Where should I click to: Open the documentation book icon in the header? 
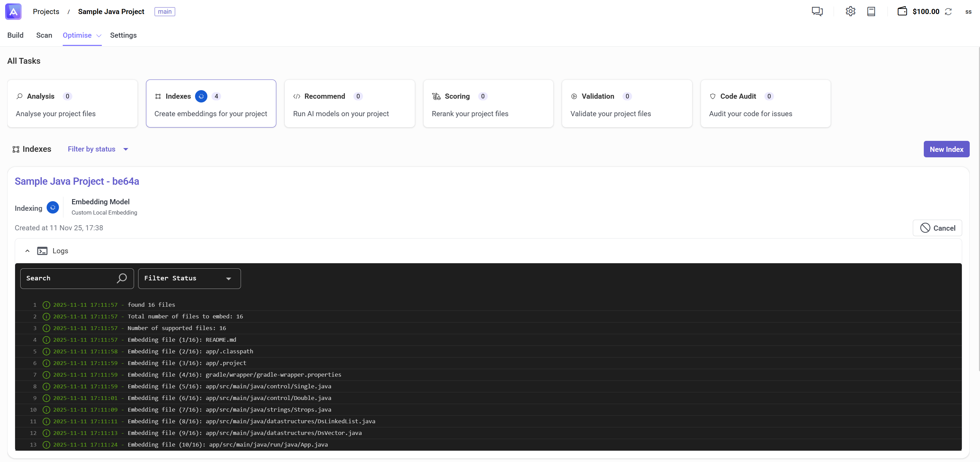click(x=871, y=11)
